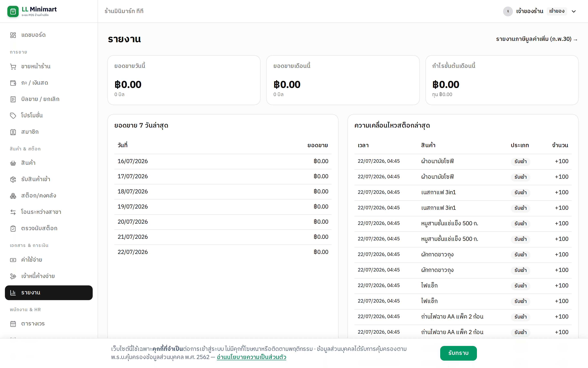Screen dimensions: 588x368
Task: Click the banknote icon for ค่าใช้จ่าย
Action: [x=13, y=260]
